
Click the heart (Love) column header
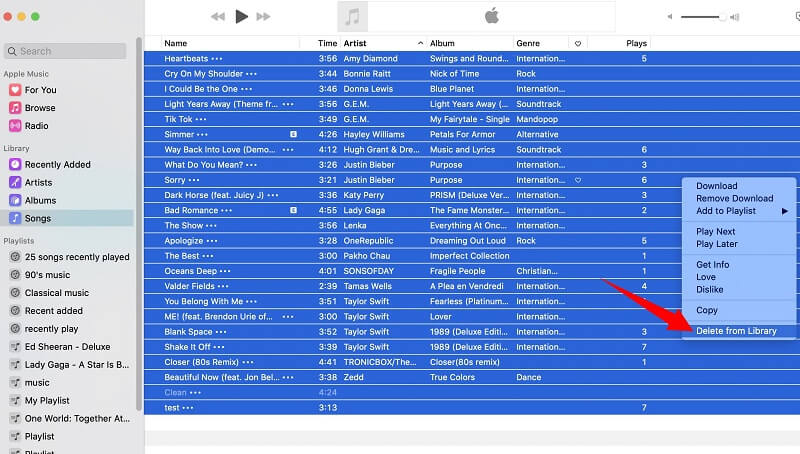pyautogui.click(x=578, y=43)
